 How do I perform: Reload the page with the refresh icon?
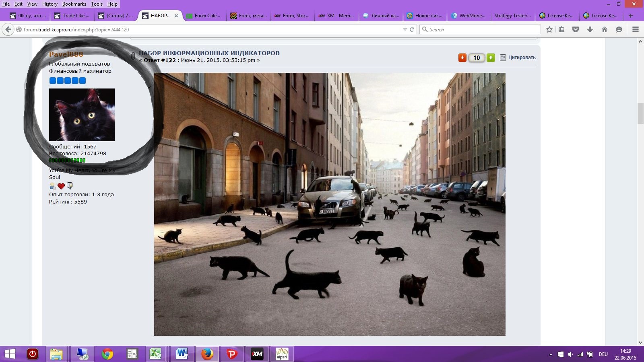pyautogui.click(x=412, y=29)
